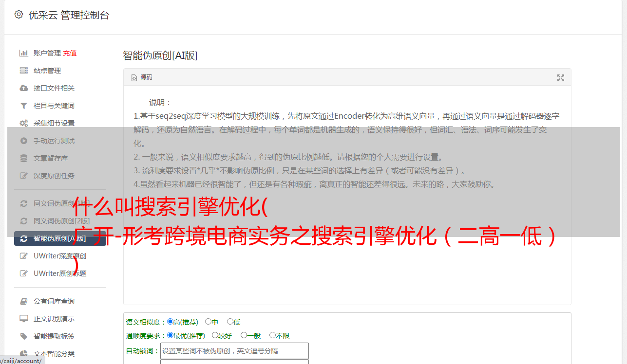
Task: Choose 较好 for 通顺度要求
Action: pyautogui.click(x=215, y=335)
